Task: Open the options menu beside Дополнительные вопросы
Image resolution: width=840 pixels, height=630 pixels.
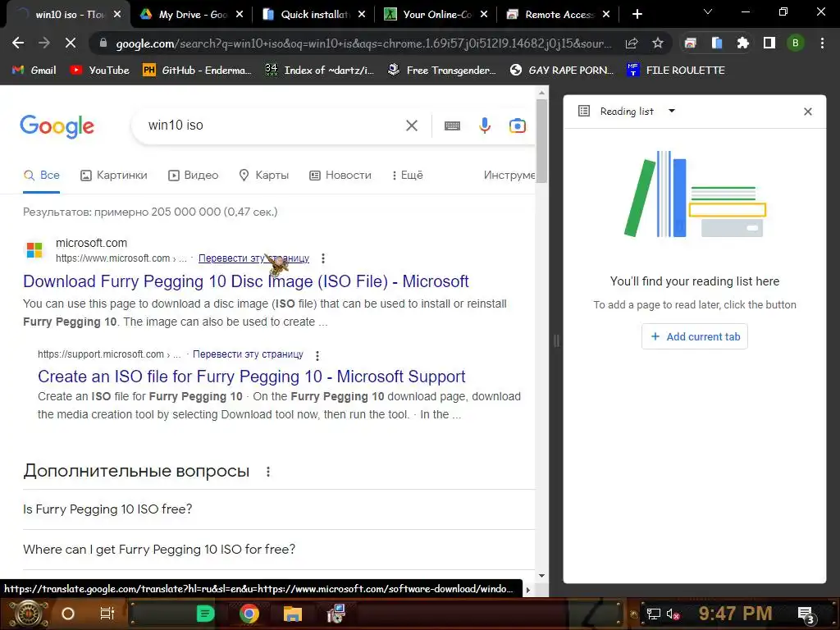Action: coord(268,472)
